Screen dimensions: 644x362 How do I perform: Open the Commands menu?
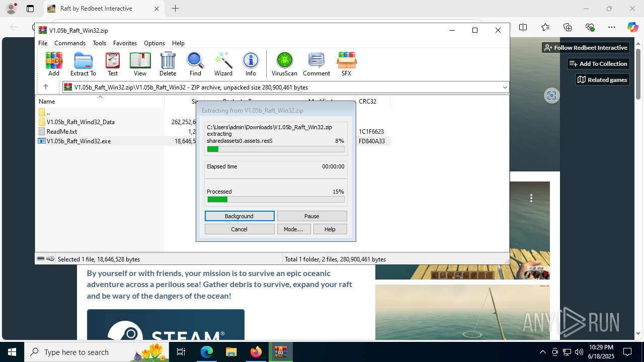point(70,43)
